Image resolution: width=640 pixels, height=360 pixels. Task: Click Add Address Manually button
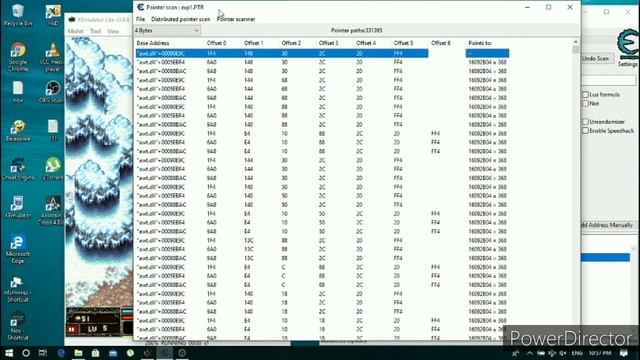(x=607, y=225)
